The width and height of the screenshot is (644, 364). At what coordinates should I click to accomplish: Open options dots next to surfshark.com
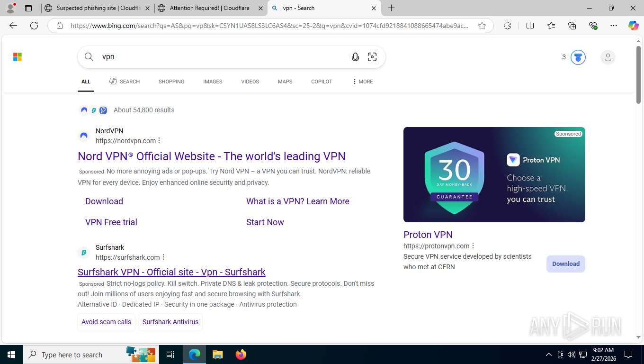163,257
